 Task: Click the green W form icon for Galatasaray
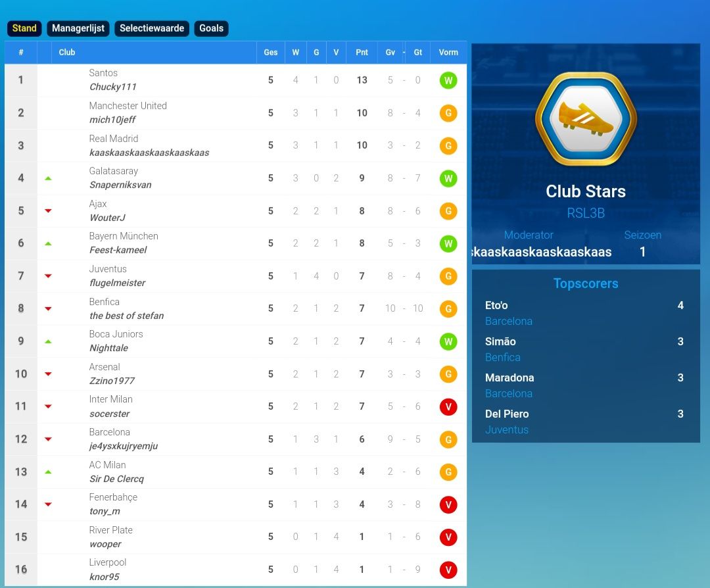[x=448, y=178]
